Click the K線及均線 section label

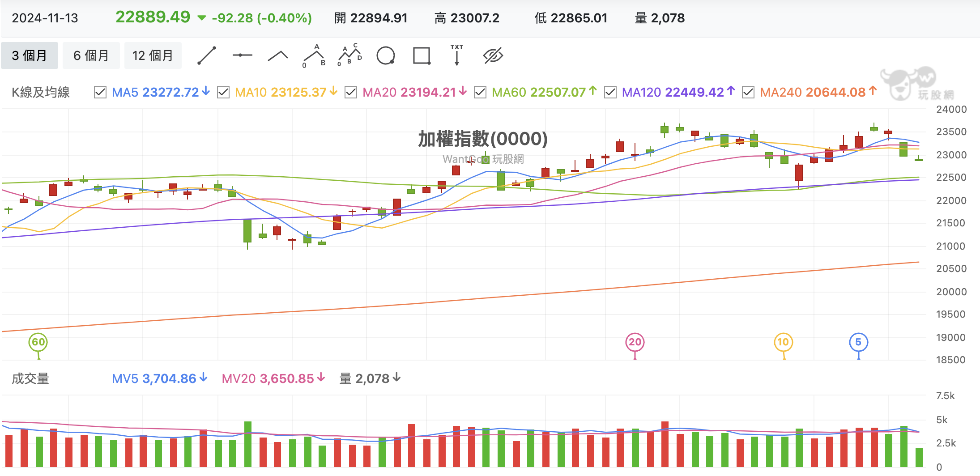[x=41, y=92]
